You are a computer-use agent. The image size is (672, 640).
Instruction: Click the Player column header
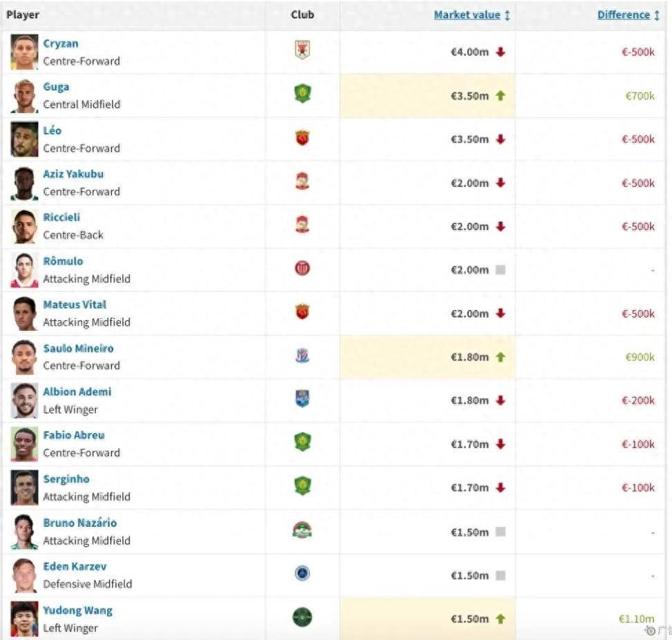(x=23, y=14)
